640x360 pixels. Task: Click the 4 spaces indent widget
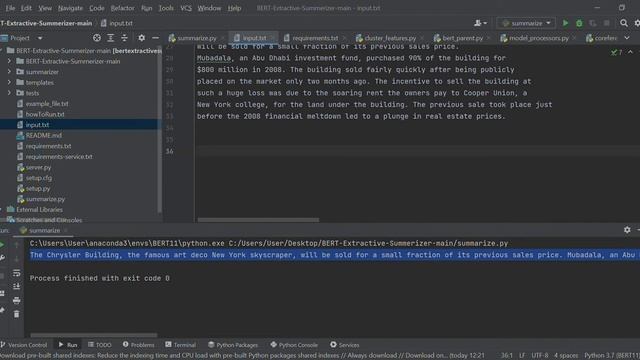[566, 356]
